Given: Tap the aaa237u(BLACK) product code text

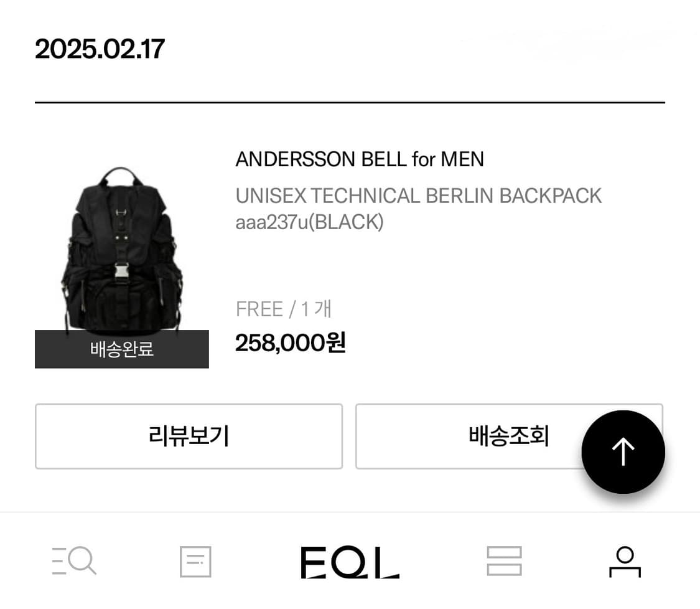Looking at the screenshot, I should pyautogui.click(x=309, y=222).
